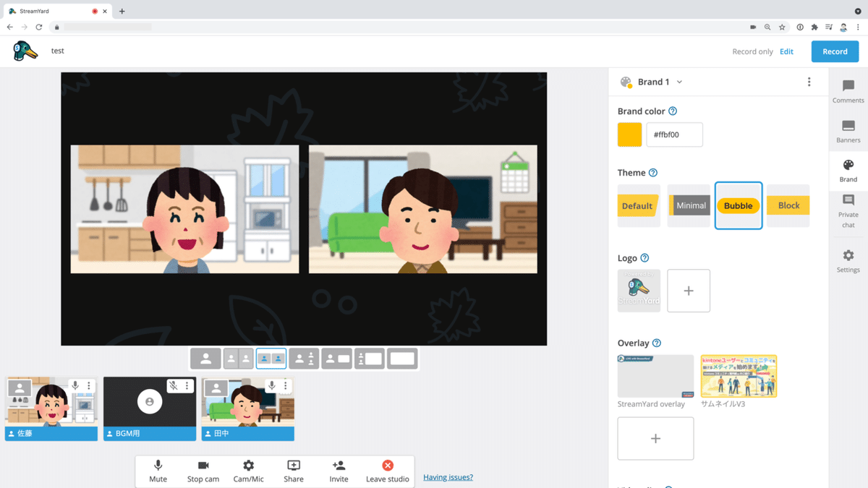Open the brand panel three-dot menu
The image size is (868, 488).
[809, 82]
